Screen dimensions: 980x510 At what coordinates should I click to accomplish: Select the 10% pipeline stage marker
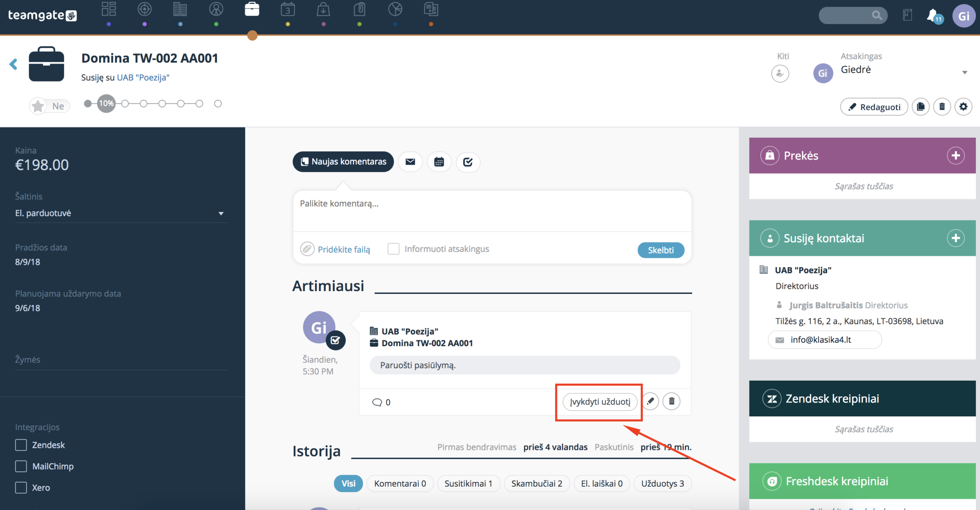click(106, 103)
